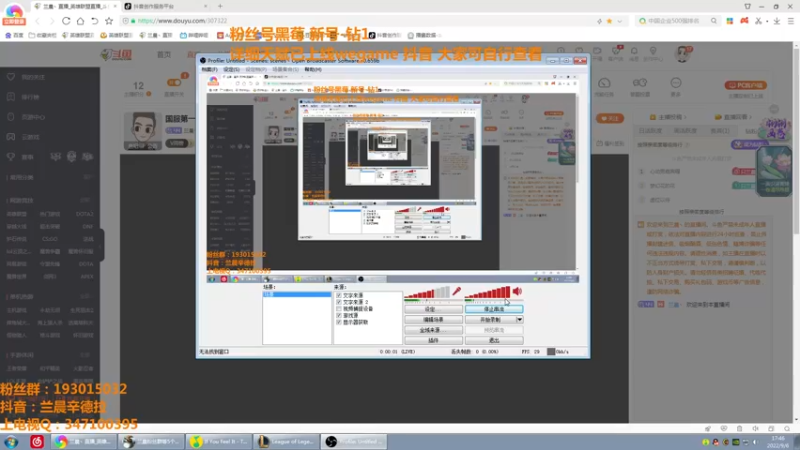Open the 百度 bookmark
The width and height of the screenshot is (800, 450).
14,35
